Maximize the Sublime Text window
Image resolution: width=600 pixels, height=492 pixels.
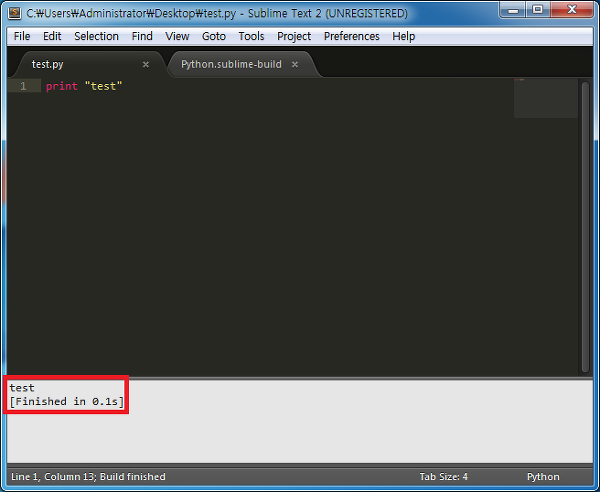[538, 10]
